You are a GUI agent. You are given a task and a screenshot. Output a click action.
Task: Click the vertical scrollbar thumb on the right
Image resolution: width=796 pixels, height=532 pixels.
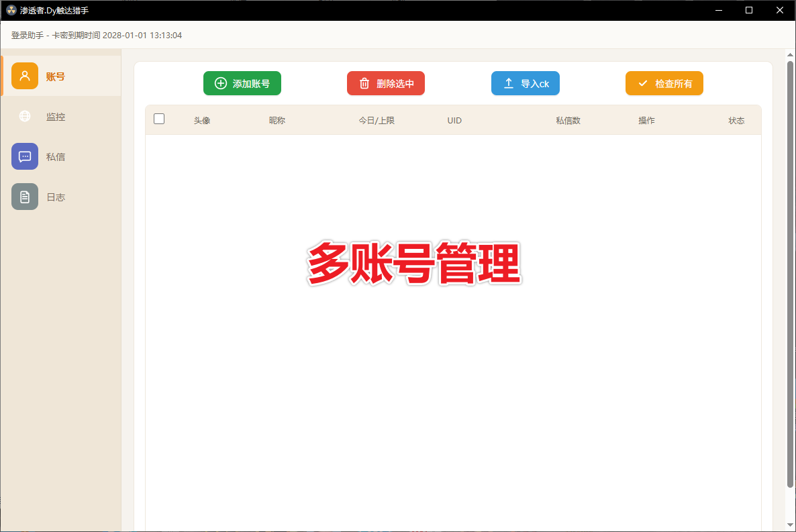click(x=790, y=268)
